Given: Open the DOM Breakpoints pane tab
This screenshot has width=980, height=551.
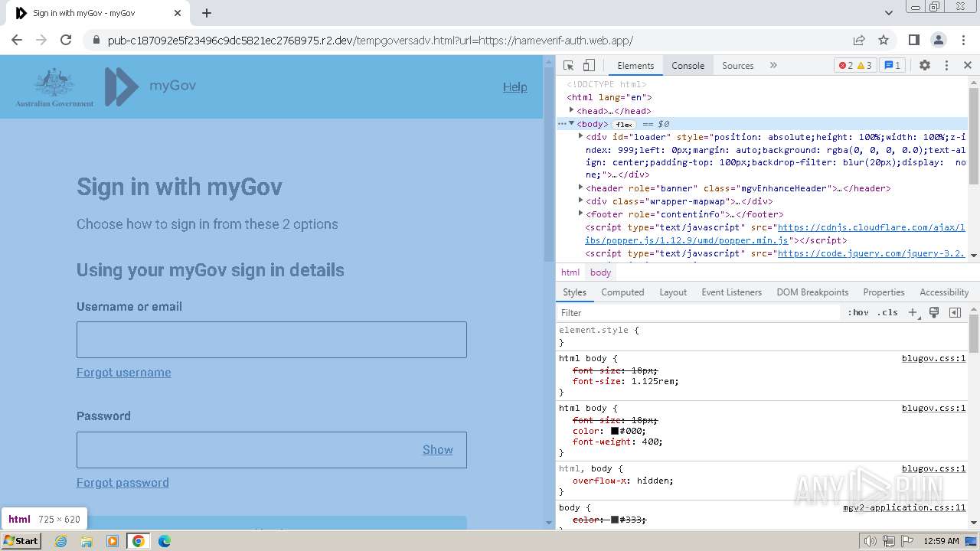Looking at the screenshot, I should pos(812,292).
